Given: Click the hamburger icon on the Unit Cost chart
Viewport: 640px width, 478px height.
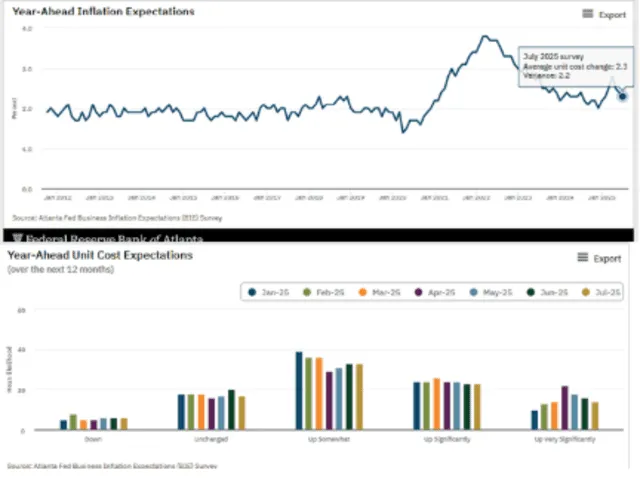Looking at the screenshot, I should click(x=583, y=258).
